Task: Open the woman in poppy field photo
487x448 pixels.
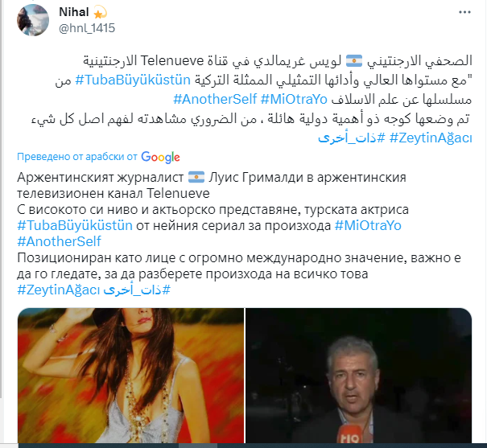Action: (130, 376)
